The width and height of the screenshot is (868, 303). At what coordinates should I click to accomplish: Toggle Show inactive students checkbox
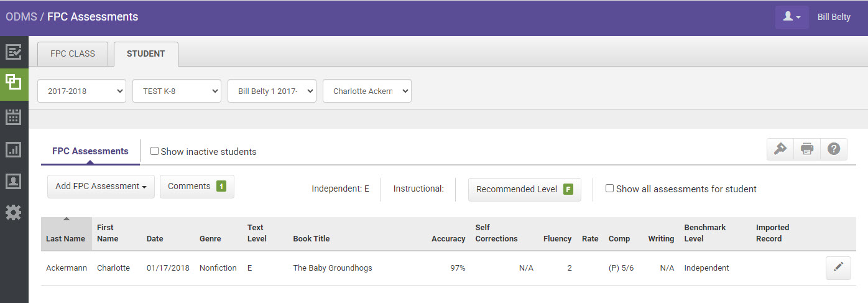click(x=155, y=151)
